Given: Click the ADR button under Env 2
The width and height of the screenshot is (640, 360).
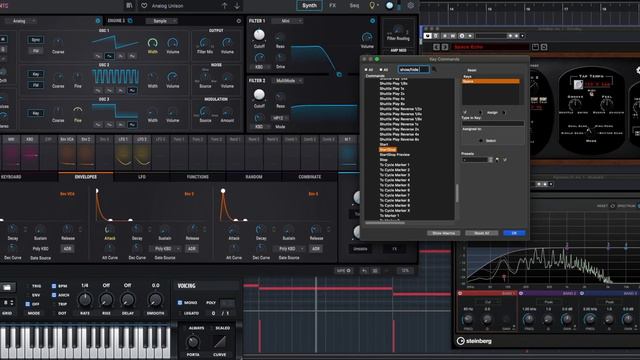Looking at the screenshot, I should pyautogui.click(x=191, y=249).
